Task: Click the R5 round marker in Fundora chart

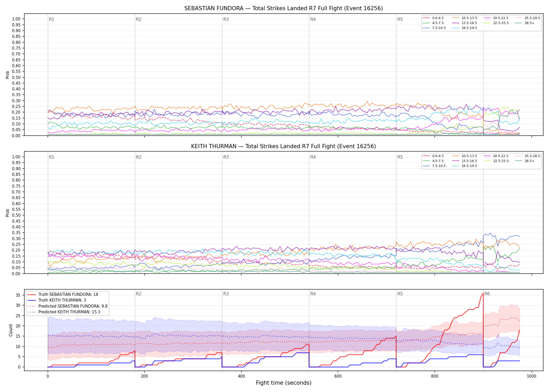Action: click(x=400, y=19)
